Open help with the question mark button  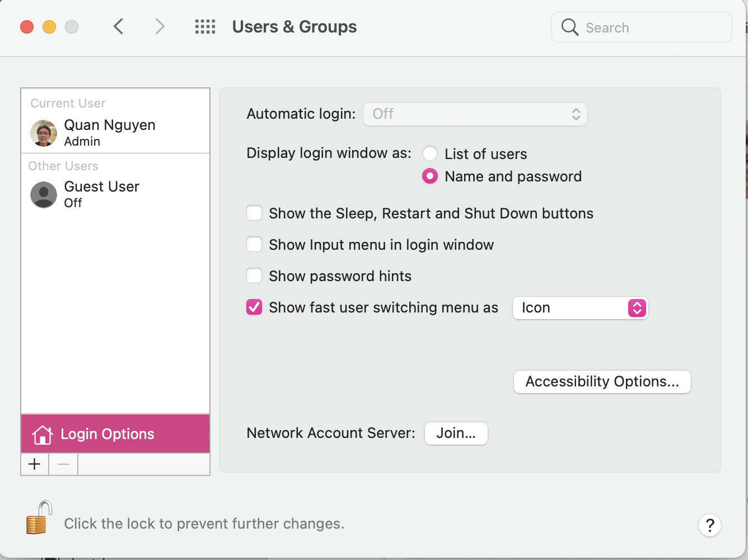pos(709,525)
